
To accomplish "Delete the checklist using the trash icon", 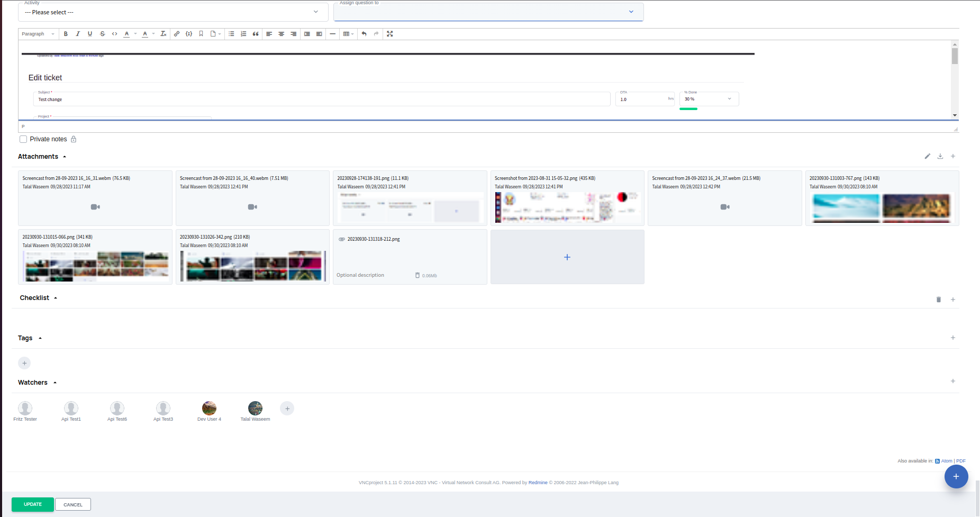I will coord(939,300).
